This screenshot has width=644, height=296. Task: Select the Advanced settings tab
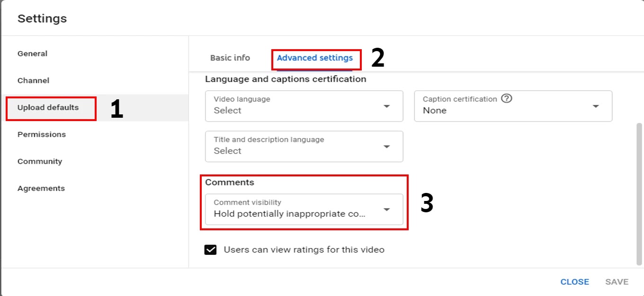point(315,58)
